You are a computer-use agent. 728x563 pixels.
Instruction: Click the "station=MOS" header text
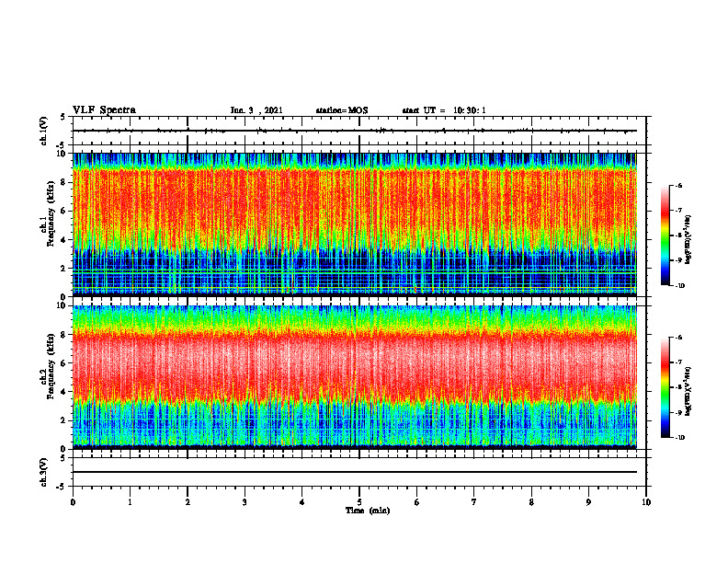pyautogui.click(x=342, y=110)
